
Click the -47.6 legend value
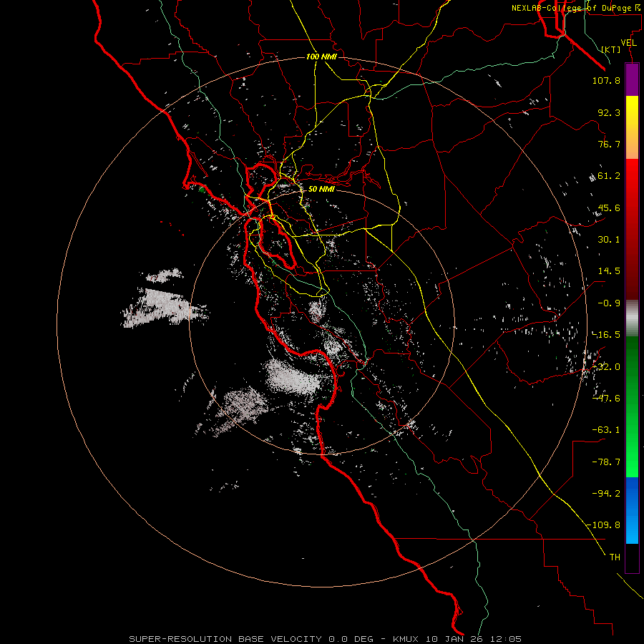pos(606,399)
